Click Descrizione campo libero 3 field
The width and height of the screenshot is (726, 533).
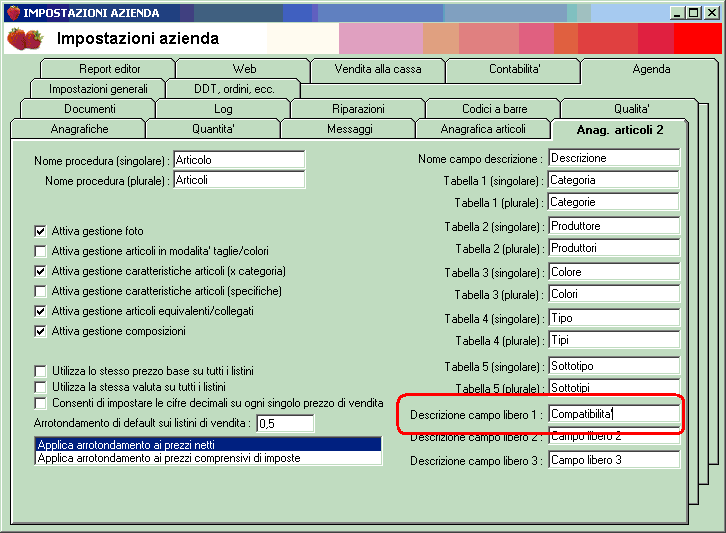[614, 460]
